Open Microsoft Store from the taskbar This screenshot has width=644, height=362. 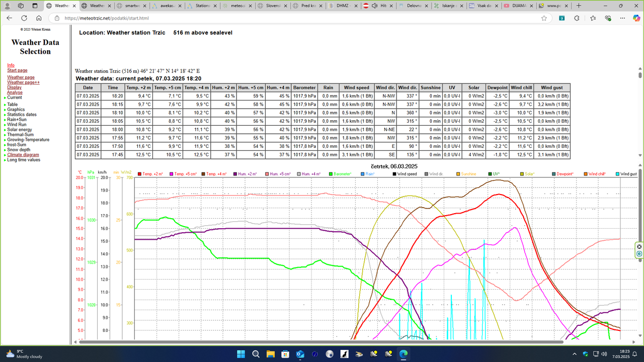[x=285, y=354]
